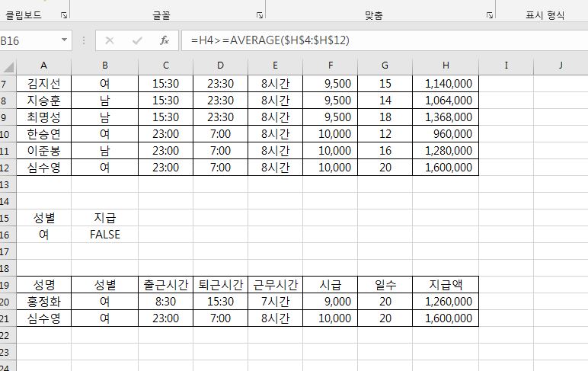Viewport: 588px width, 371px height.
Task: Click inside the formula bar with AVERAGE formula
Action: [381, 40]
